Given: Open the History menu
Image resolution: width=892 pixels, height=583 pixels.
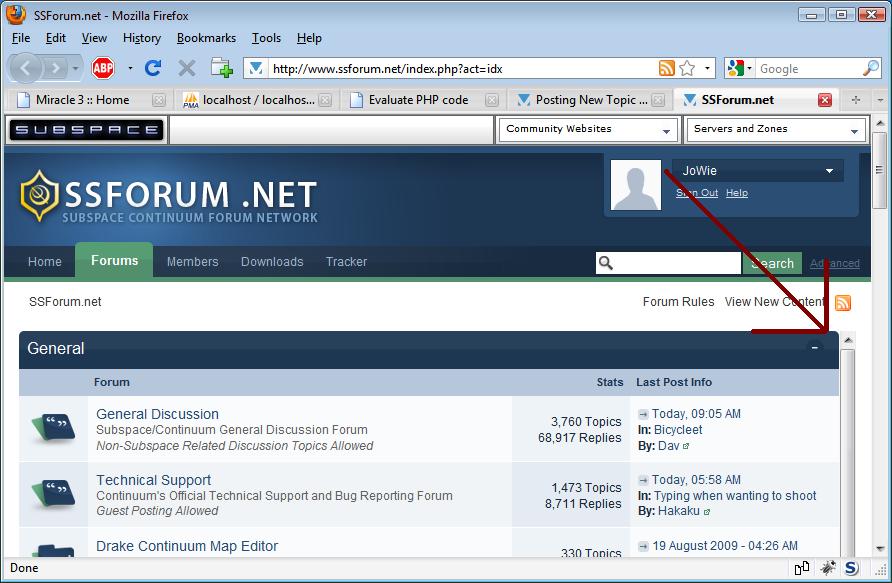Looking at the screenshot, I should tap(142, 38).
